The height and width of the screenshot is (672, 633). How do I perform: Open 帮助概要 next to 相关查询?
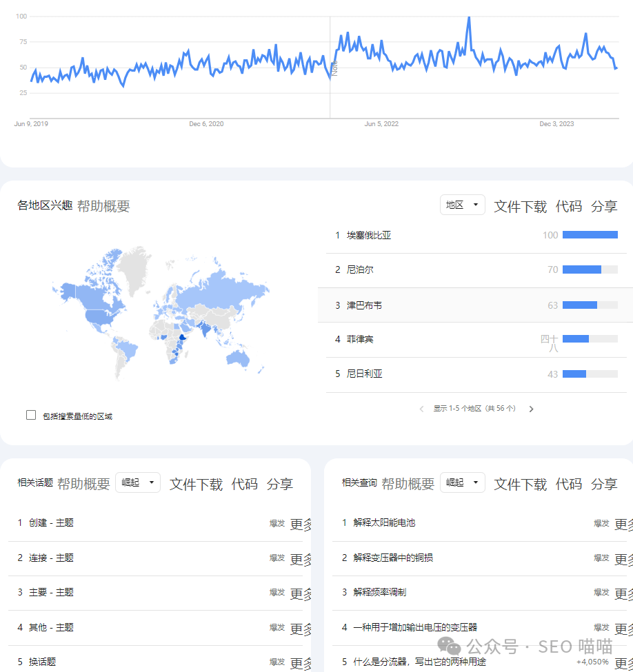pos(408,484)
